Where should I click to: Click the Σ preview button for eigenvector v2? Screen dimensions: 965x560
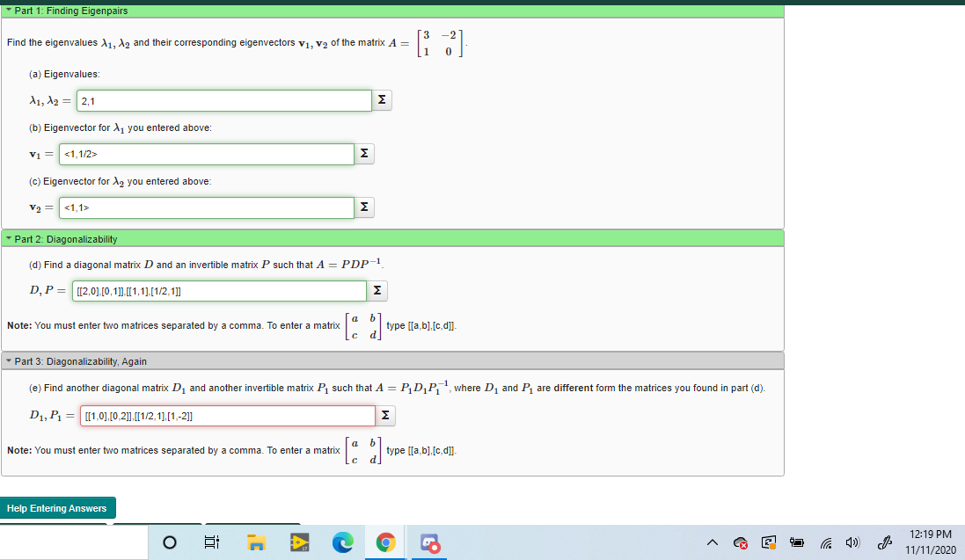click(364, 207)
